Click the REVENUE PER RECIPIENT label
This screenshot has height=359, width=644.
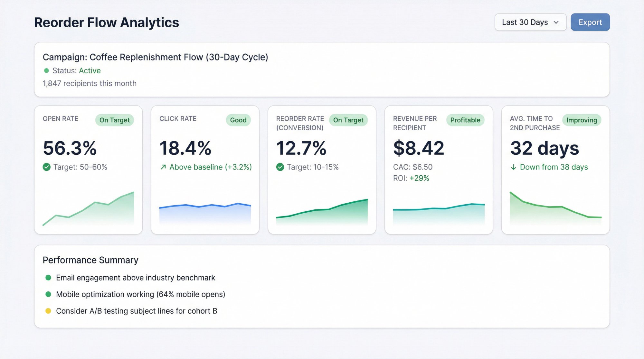pyautogui.click(x=415, y=123)
